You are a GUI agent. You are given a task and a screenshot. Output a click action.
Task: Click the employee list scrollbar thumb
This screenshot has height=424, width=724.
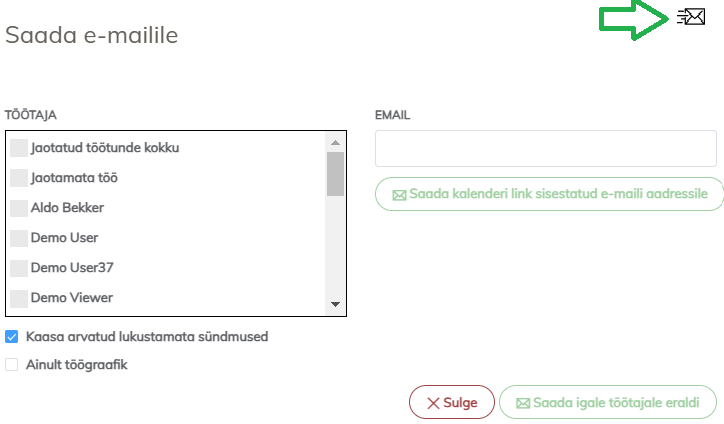(336, 172)
